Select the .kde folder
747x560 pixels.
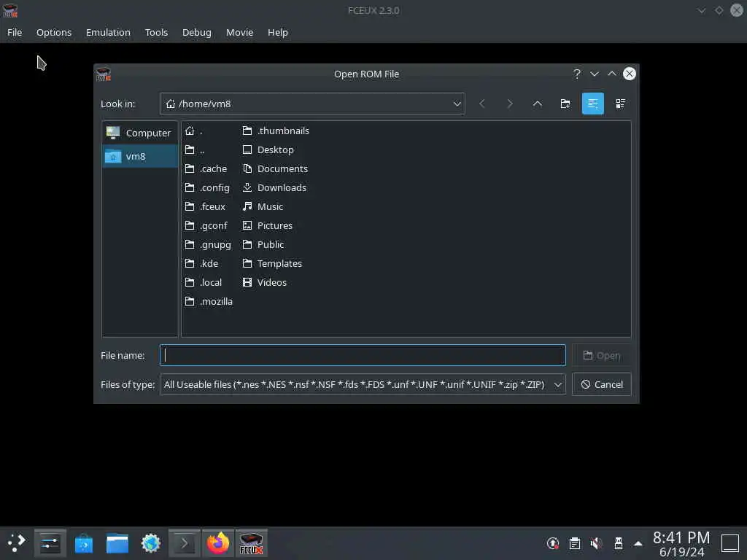[x=201, y=263]
